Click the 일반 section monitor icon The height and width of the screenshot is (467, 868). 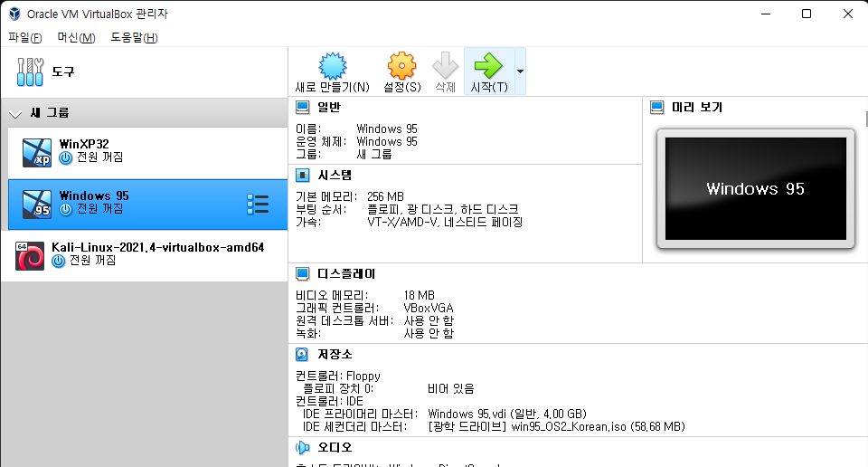pos(302,107)
